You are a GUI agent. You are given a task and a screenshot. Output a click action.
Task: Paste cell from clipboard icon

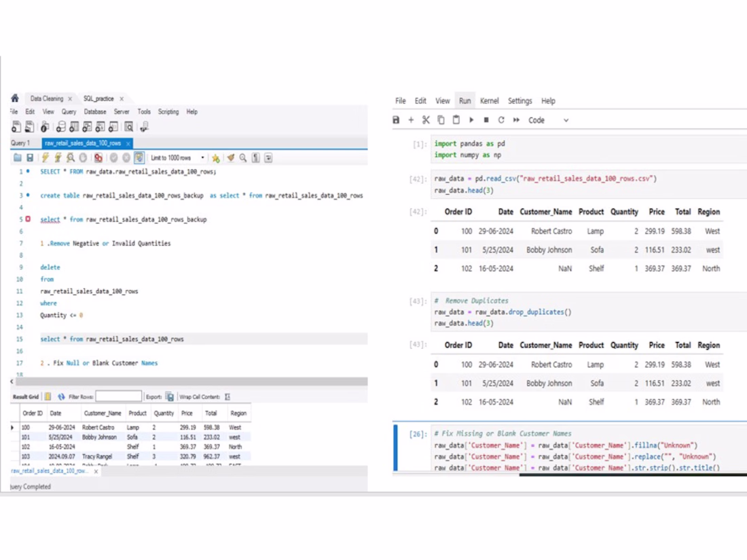[x=456, y=120]
